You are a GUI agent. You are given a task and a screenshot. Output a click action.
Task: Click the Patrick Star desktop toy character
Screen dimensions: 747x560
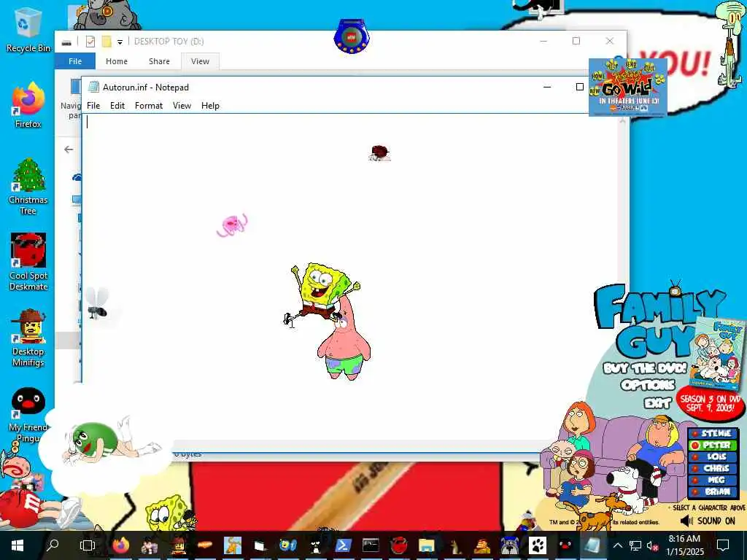(344, 346)
